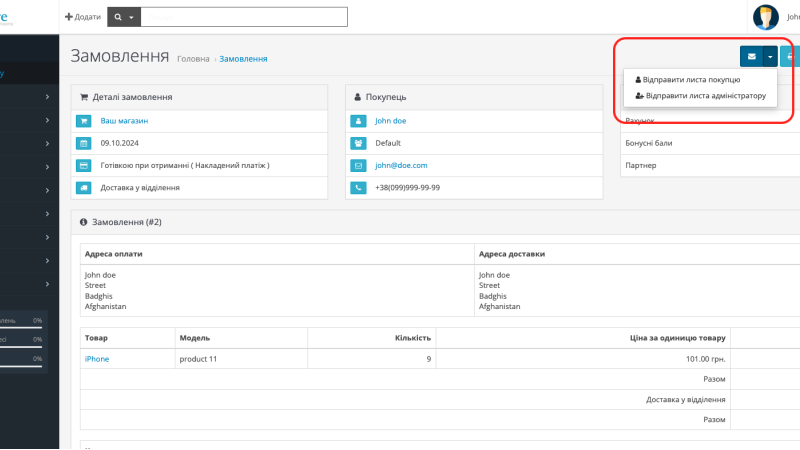Viewport: 800px width, 450px height.
Task: Click the 'Кількість' column header
Action: point(413,338)
